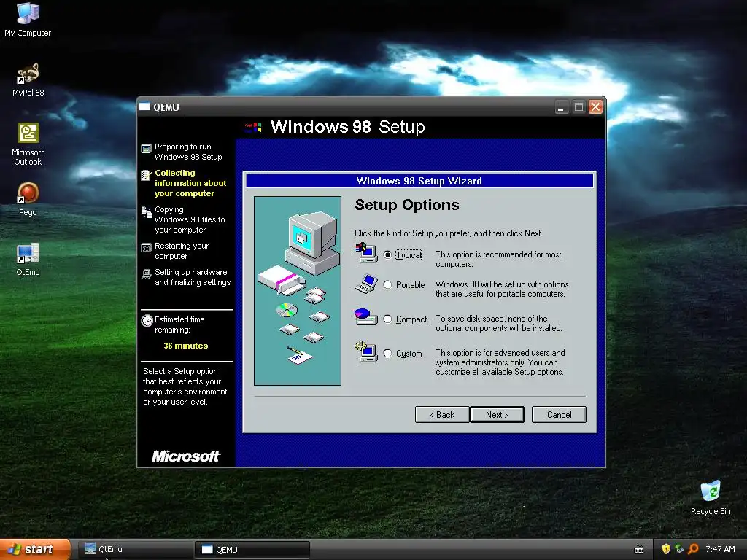This screenshot has height=560, width=747.
Task: Click the setup wizard computer illustration
Action: pyautogui.click(x=298, y=290)
